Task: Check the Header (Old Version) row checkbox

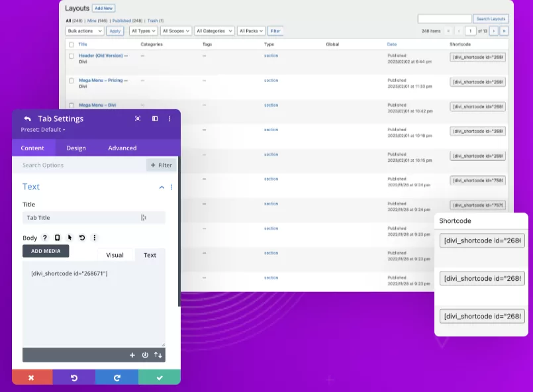Action: pyautogui.click(x=71, y=56)
